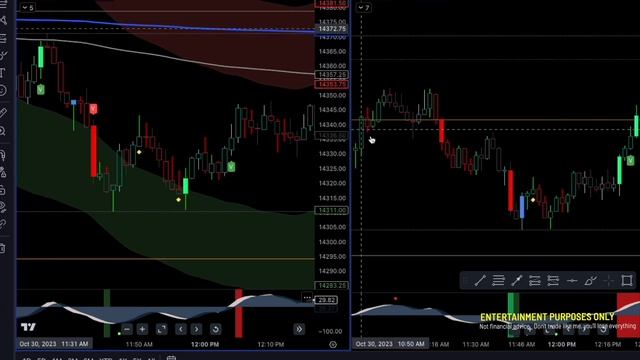The height and width of the screenshot is (360, 640).
Task: Click the 12:00 PM label on right chart
Action: point(562,344)
